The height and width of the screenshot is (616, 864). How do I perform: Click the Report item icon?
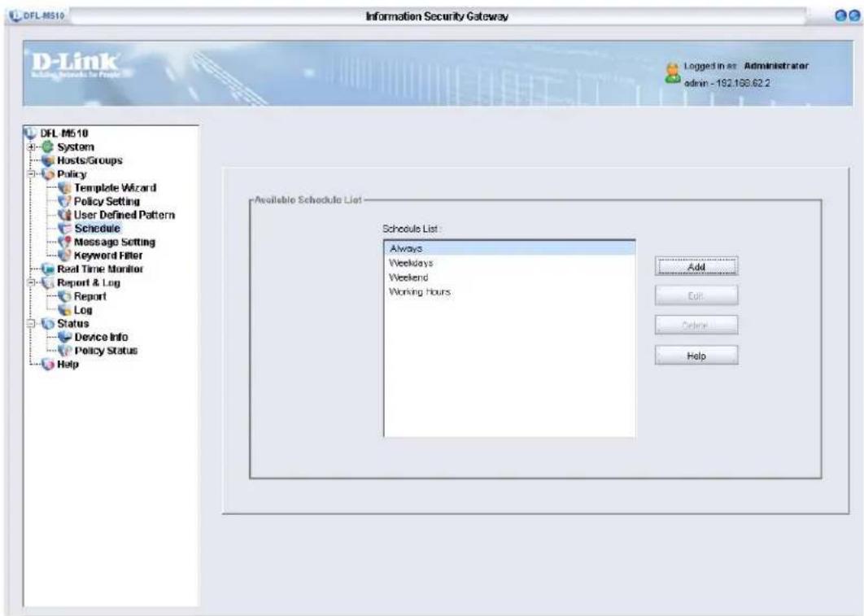point(65,296)
